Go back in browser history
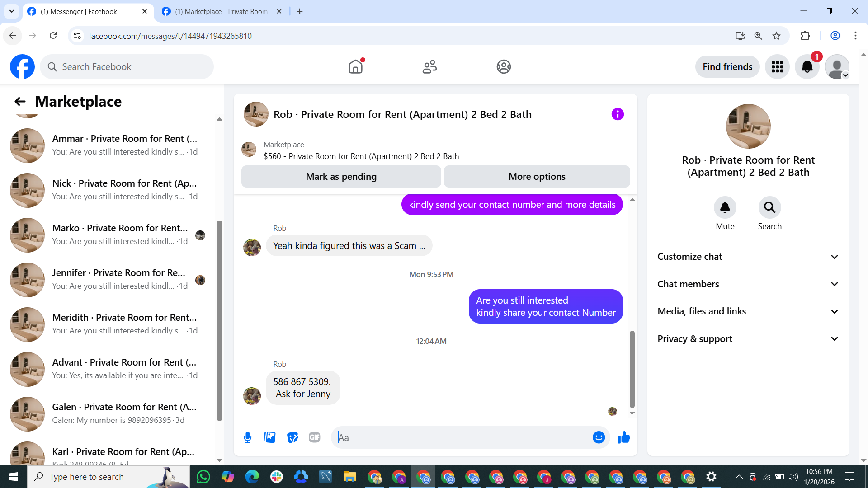868x488 pixels. [13, 36]
